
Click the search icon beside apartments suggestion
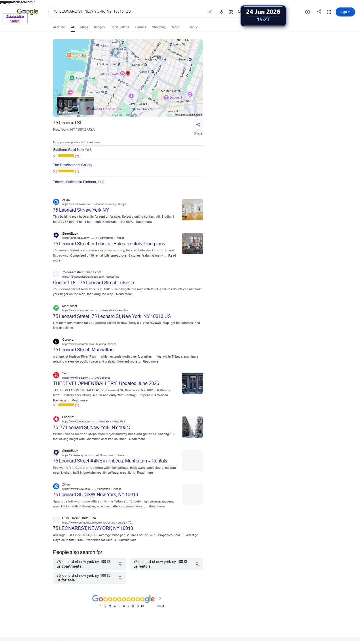click(x=120, y=564)
